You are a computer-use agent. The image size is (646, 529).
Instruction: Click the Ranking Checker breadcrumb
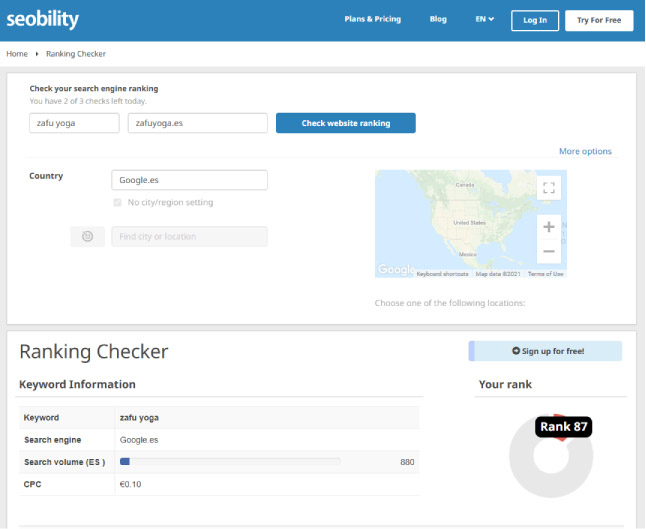pos(76,54)
